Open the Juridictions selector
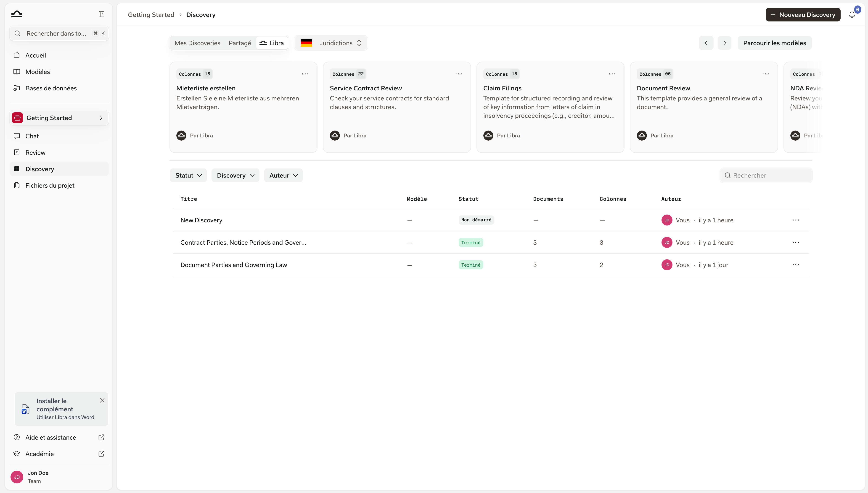This screenshot has height=493, width=868. (331, 43)
